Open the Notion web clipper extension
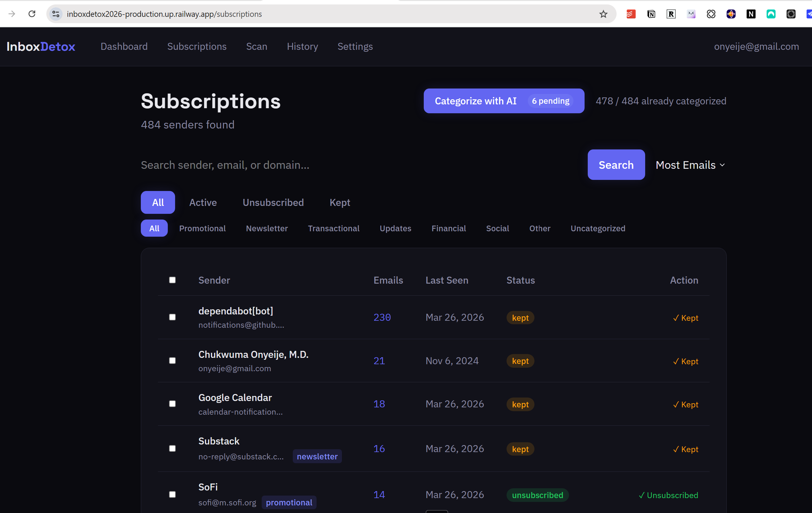The height and width of the screenshot is (513, 812). click(x=651, y=14)
